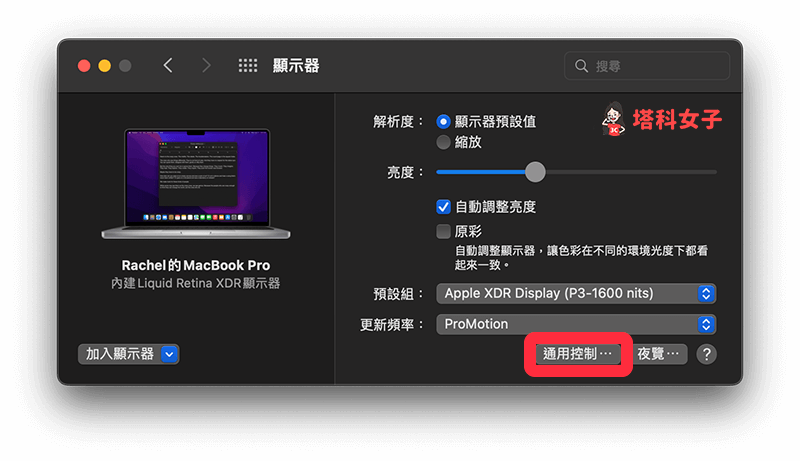Click the 搜尋 search input field
This screenshot has width=800, height=461.
tap(647, 66)
